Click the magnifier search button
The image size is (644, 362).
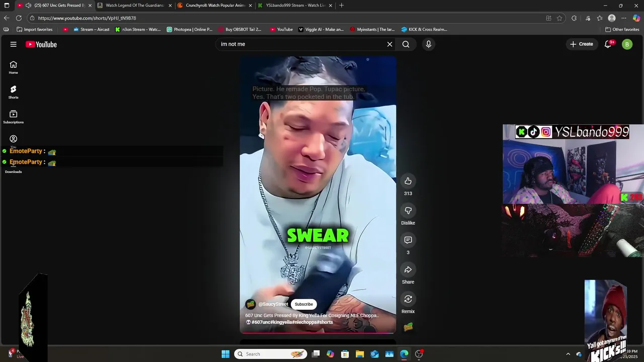(406, 44)
